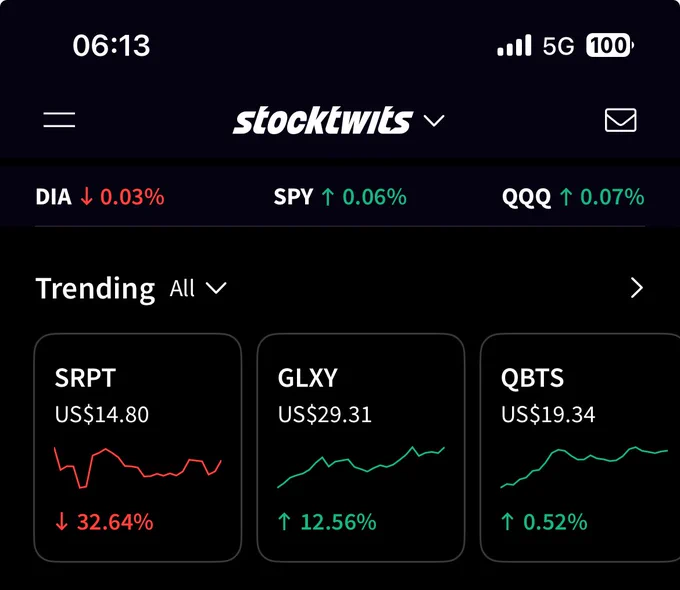
Task: Tap the QQQ ticker in index bar
Action: (x=573, y=197)
